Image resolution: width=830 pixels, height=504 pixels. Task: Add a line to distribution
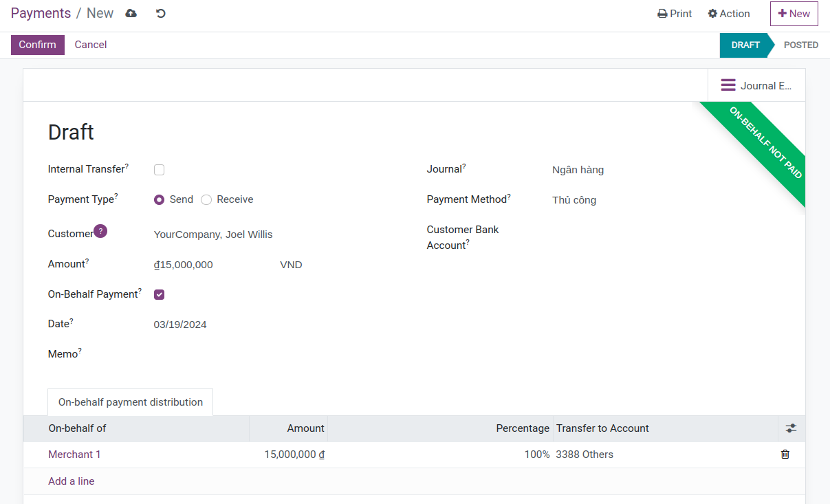pyautogui.click(x=72, y=481)
